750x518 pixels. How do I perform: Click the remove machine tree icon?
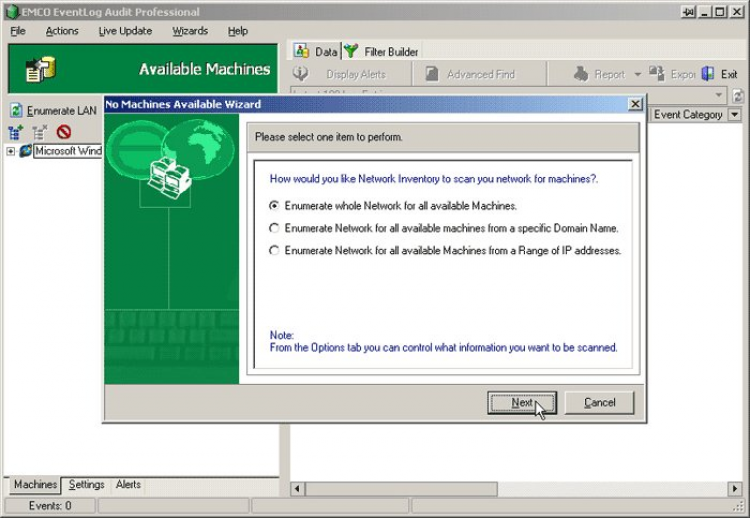(40, 132)
